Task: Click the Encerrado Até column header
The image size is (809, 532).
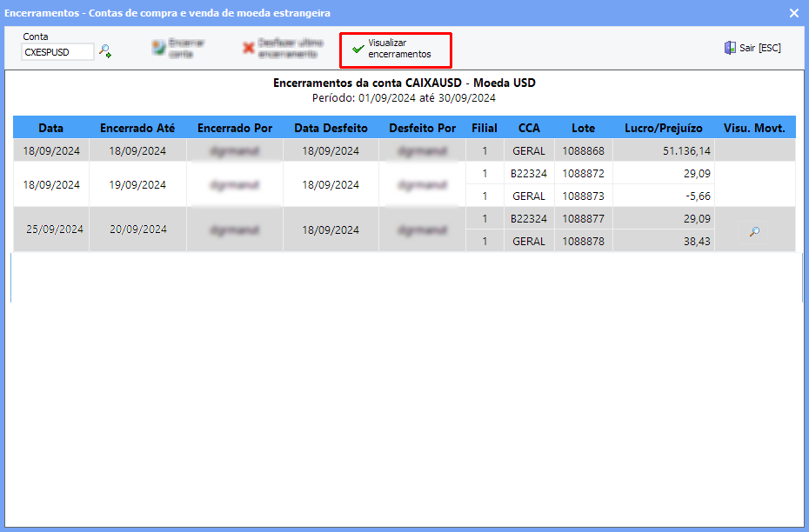Action: (x=137, y=129)
